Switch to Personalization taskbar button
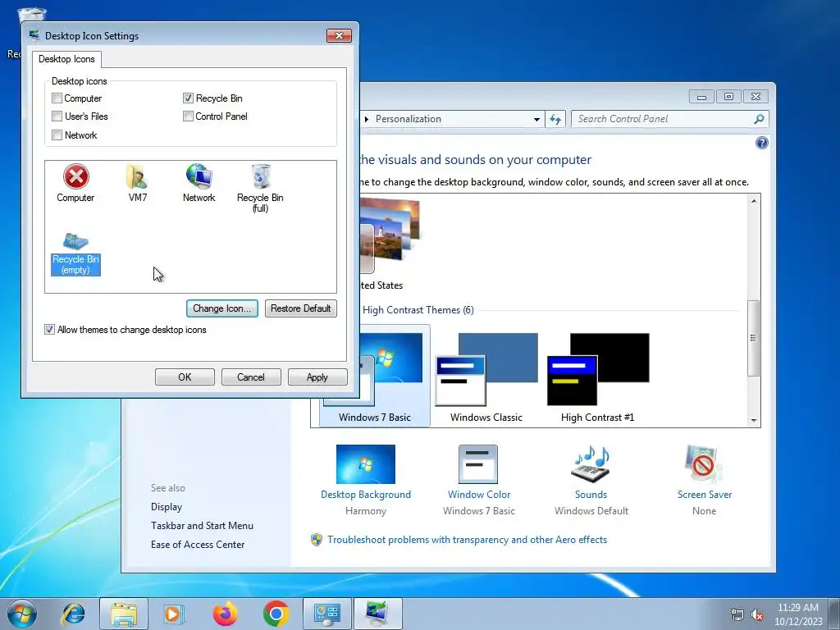 pos(377,614)
